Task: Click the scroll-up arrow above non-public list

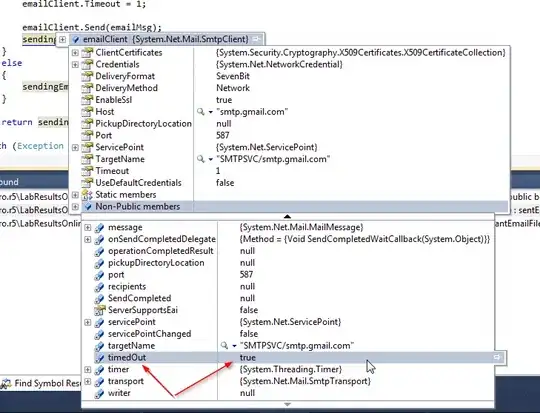Action: (x=287, y=217)
